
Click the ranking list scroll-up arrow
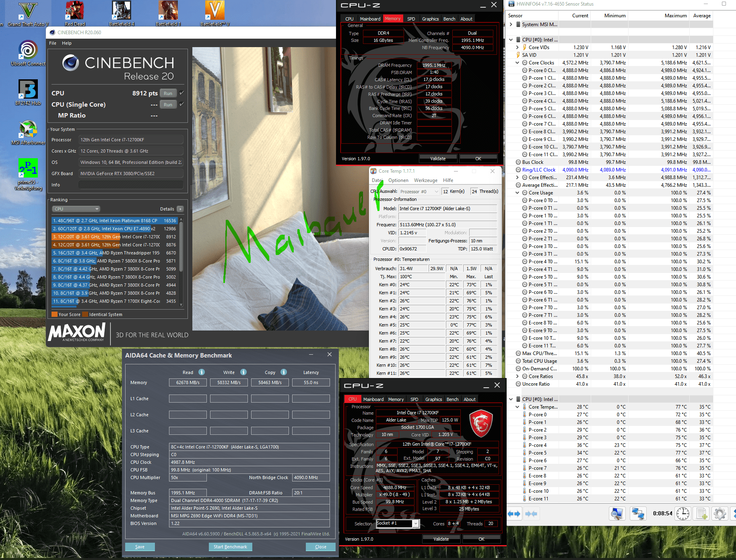[x=181, y=219]
